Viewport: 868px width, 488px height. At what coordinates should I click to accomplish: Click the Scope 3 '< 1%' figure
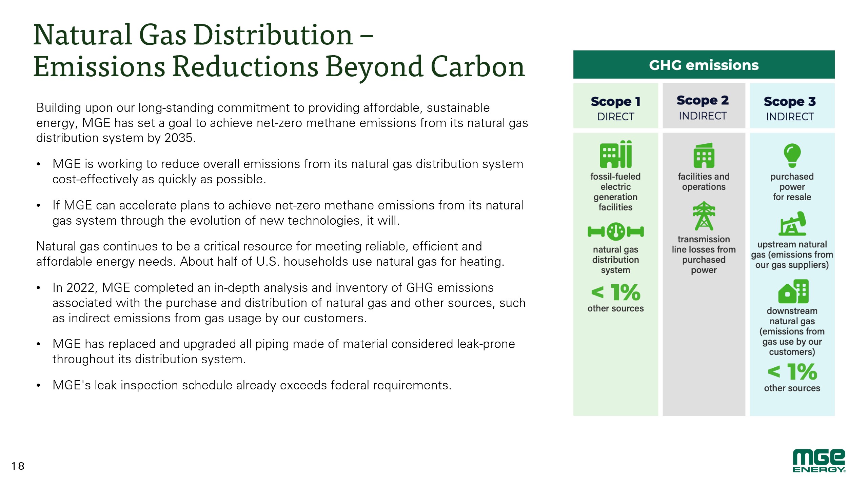click(792, 372)
